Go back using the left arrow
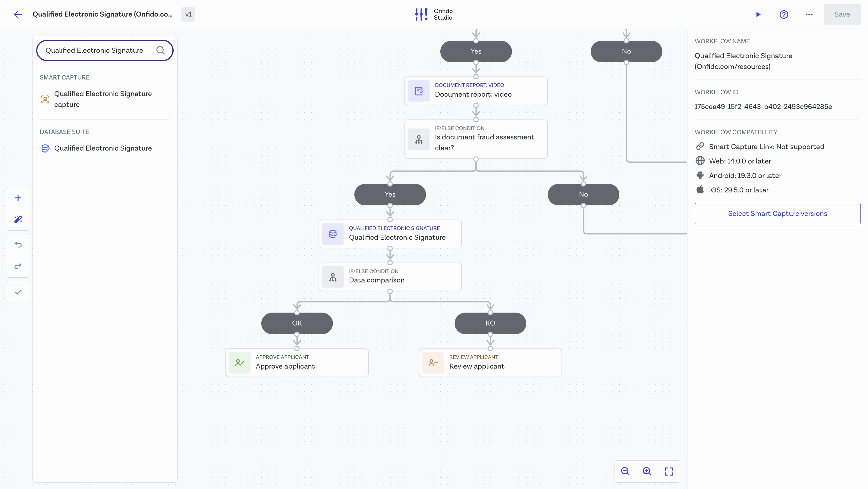Viewport: 868px width, 489px height. (x=18, y=14)
